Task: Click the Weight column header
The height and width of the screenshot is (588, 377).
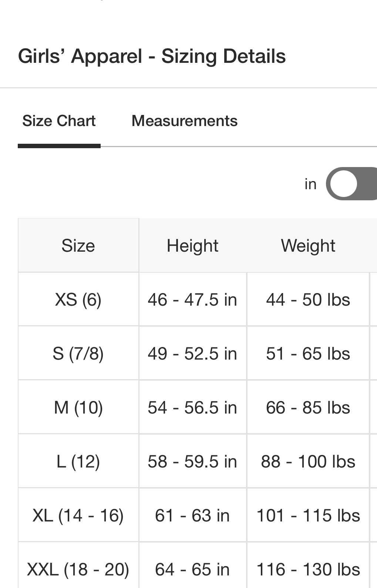Action: [308, 246]
